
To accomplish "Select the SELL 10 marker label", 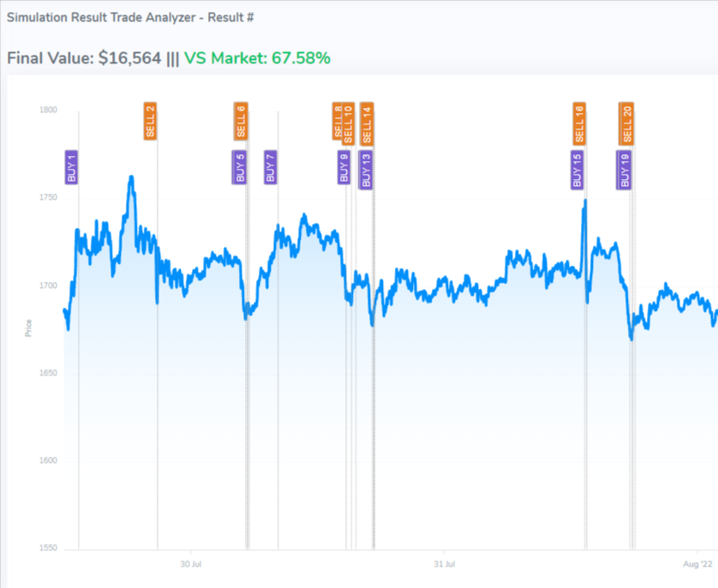I will 349,123.
